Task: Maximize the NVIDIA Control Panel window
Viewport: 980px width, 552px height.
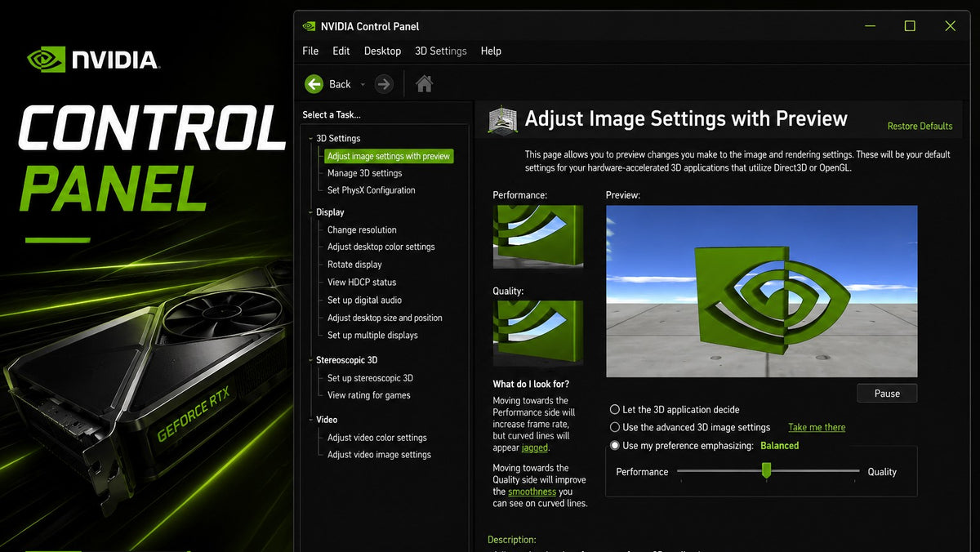Action: coord(910,26)
